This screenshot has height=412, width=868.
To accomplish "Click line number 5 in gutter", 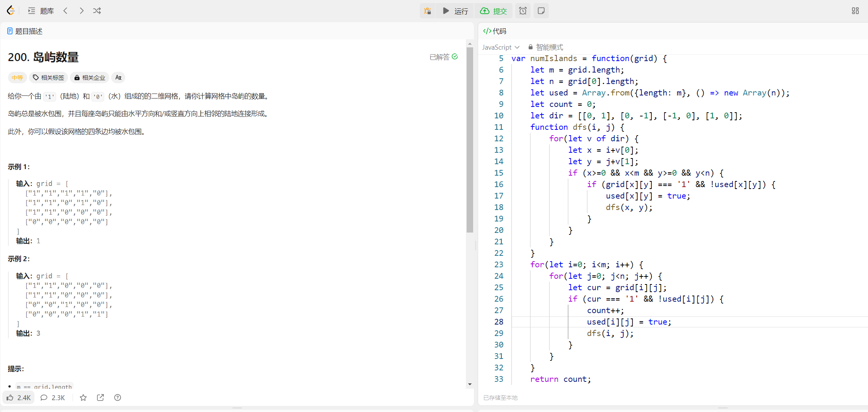I will (x=501, y=58).
